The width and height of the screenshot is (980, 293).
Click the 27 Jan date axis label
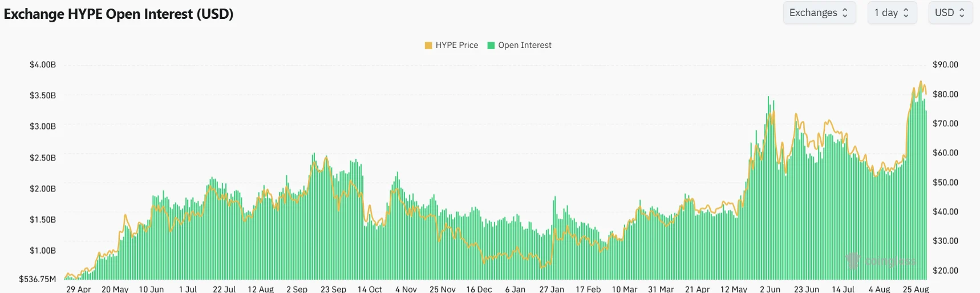[552, 289]
